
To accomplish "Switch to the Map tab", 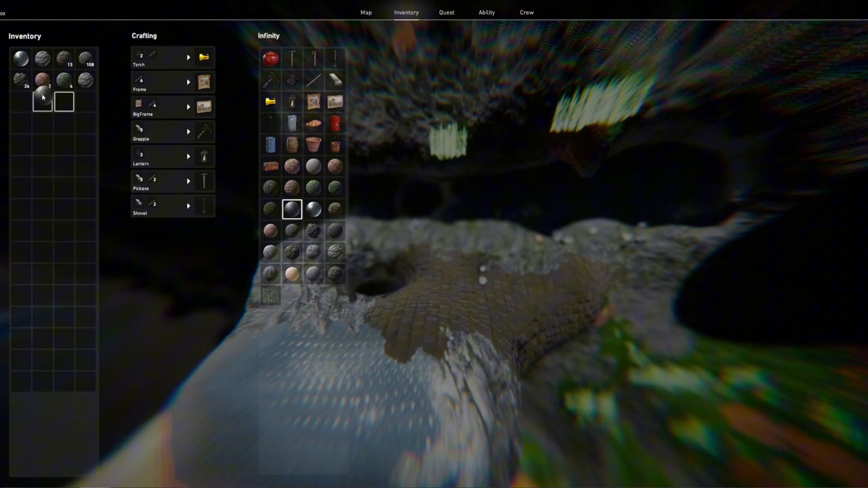I will 366,12.
